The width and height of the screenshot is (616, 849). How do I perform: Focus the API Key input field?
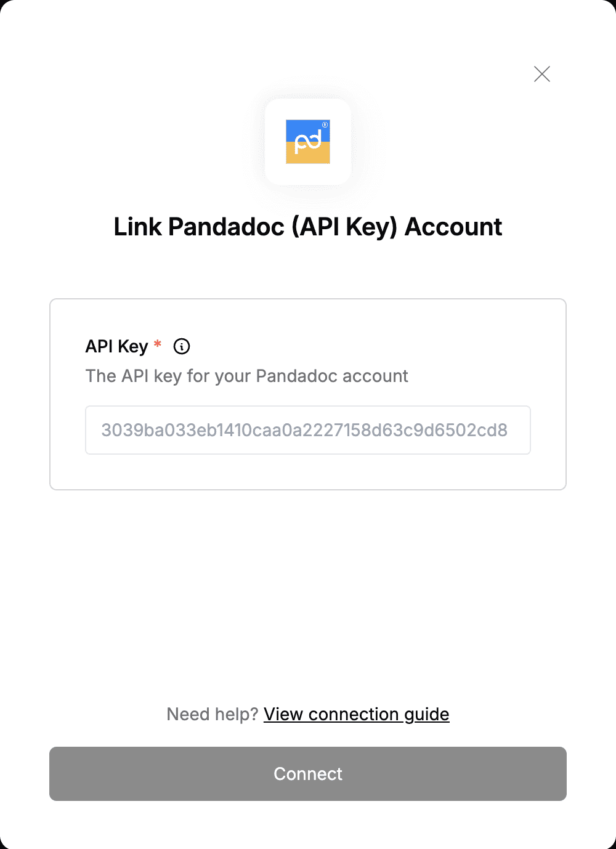308,430
